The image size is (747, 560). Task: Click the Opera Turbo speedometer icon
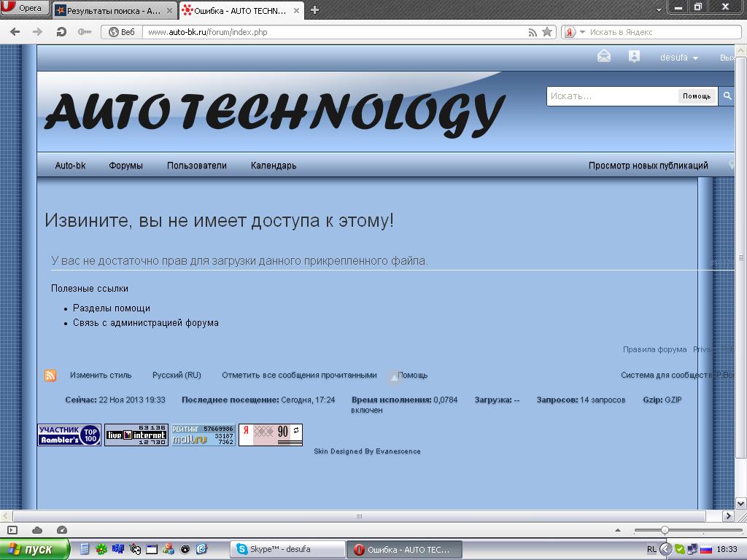(x=62, y=530)
